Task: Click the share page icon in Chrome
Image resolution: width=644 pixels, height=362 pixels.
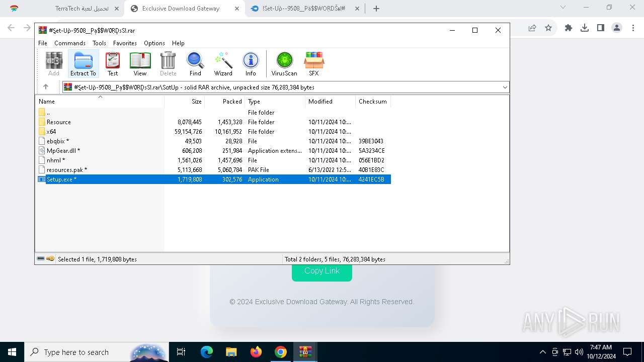Action: tap(532, 28)
